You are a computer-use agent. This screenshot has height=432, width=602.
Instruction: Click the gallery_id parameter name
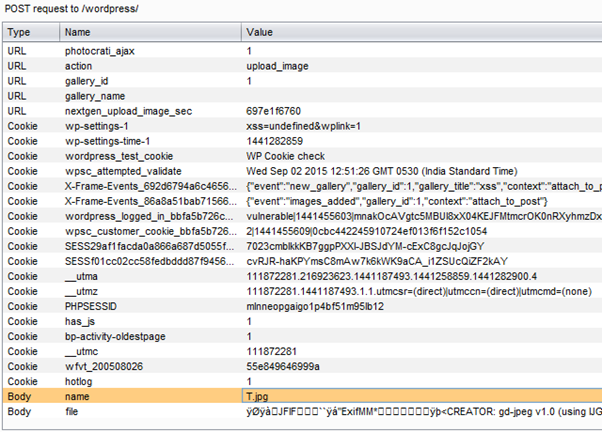pos(87,81)
